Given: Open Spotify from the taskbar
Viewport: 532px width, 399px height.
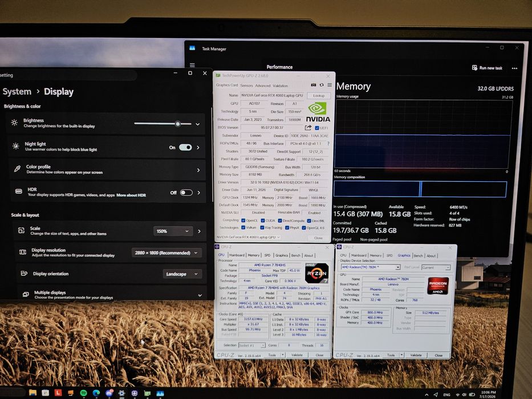Looking at the screenshot, I should tap(83, 393).
